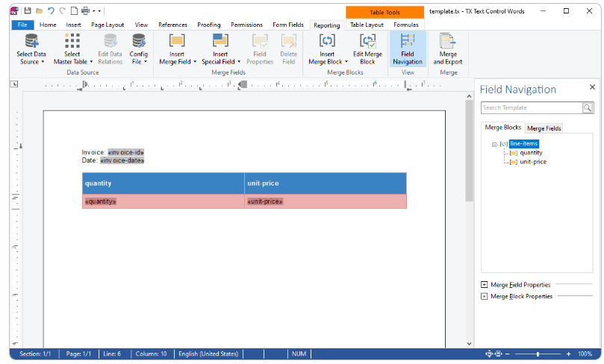The image size is (604, 364).
Task: Undo the last action
Action: pyautogui.click(x=51, y=10)
